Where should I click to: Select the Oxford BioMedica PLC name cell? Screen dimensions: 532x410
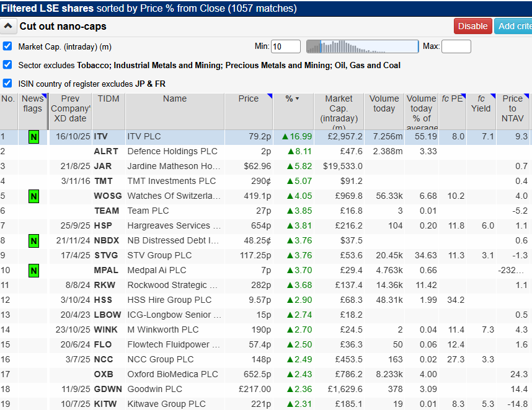[x=175, y=375]
